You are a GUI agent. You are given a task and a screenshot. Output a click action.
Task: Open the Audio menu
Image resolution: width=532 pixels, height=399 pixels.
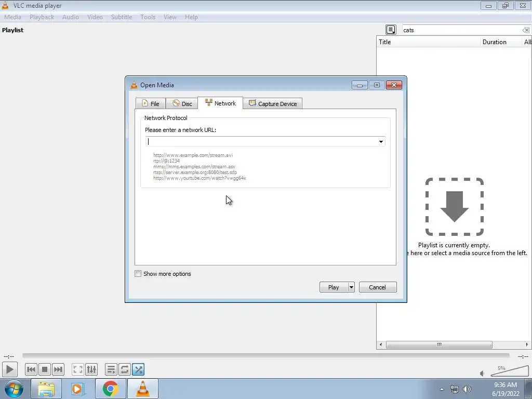tap(71, 17)
